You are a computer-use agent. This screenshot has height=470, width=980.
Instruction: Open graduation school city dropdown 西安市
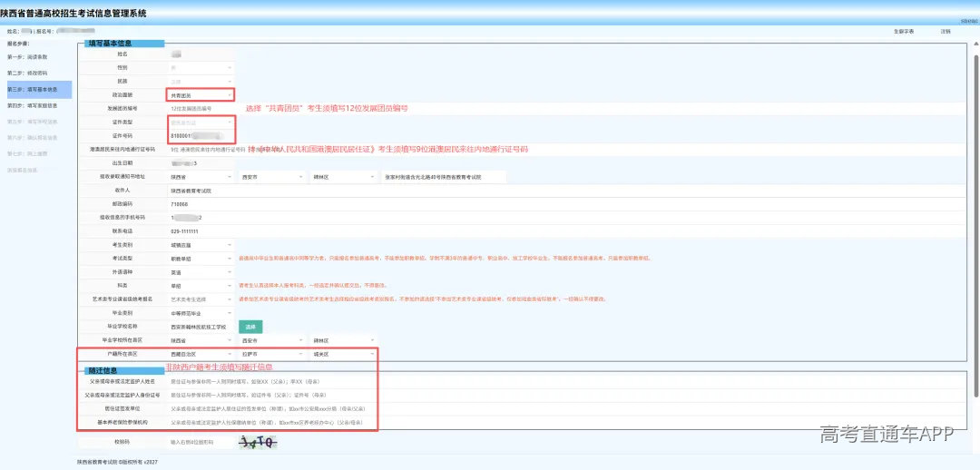pyautogui.click(x=272, y=340)
